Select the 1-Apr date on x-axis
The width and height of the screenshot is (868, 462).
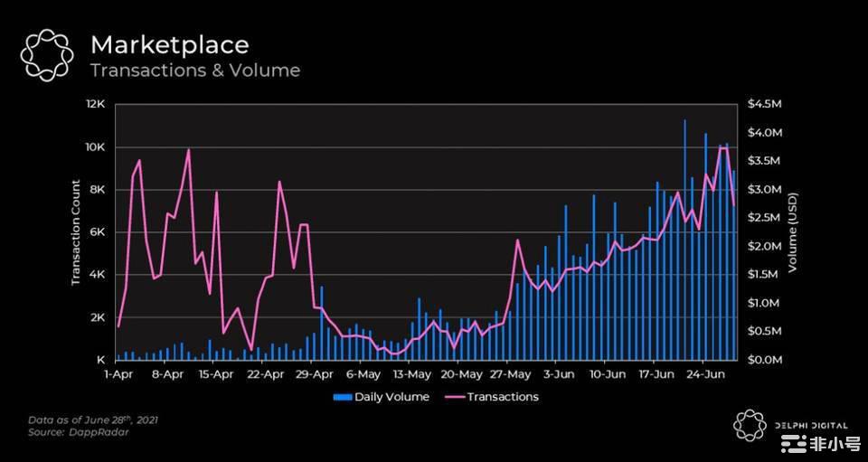pos(118,373)
